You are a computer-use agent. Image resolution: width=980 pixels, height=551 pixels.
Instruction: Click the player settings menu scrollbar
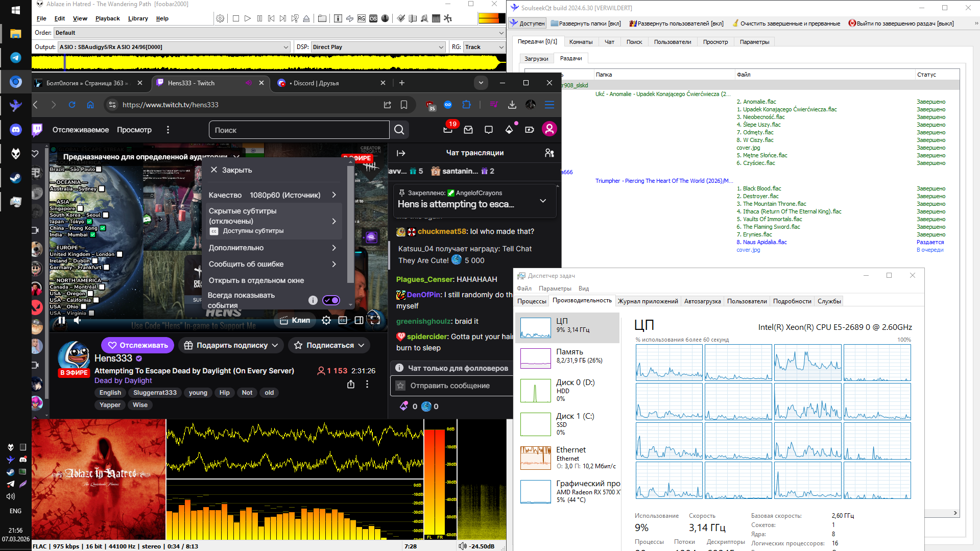(x=350, y=225)
